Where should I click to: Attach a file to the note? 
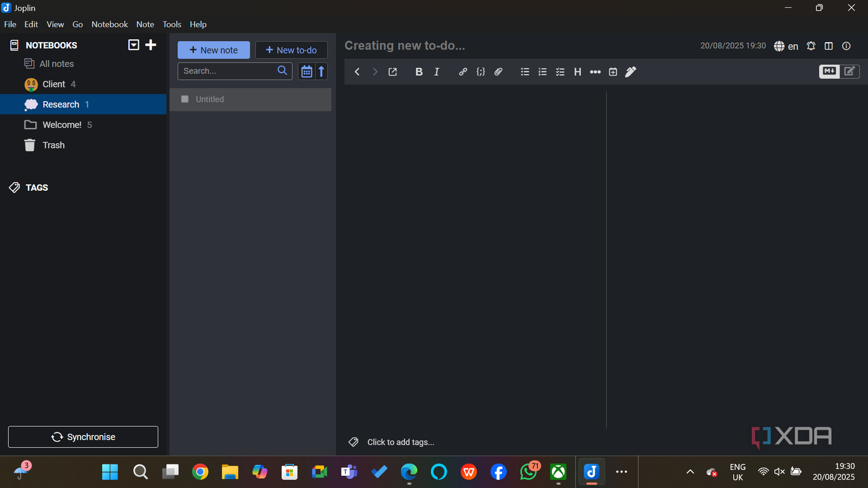point(498,72)
